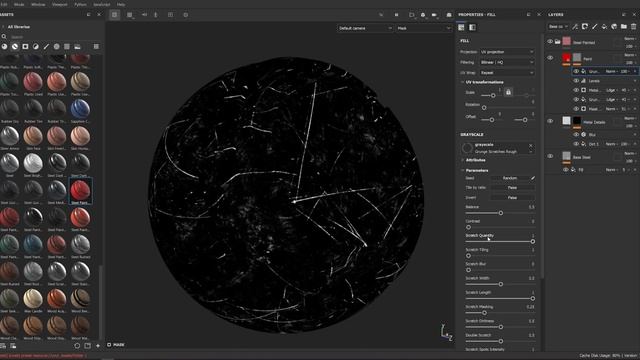
Task: Collapse the Parameters section
Action: tap(463, 170)
